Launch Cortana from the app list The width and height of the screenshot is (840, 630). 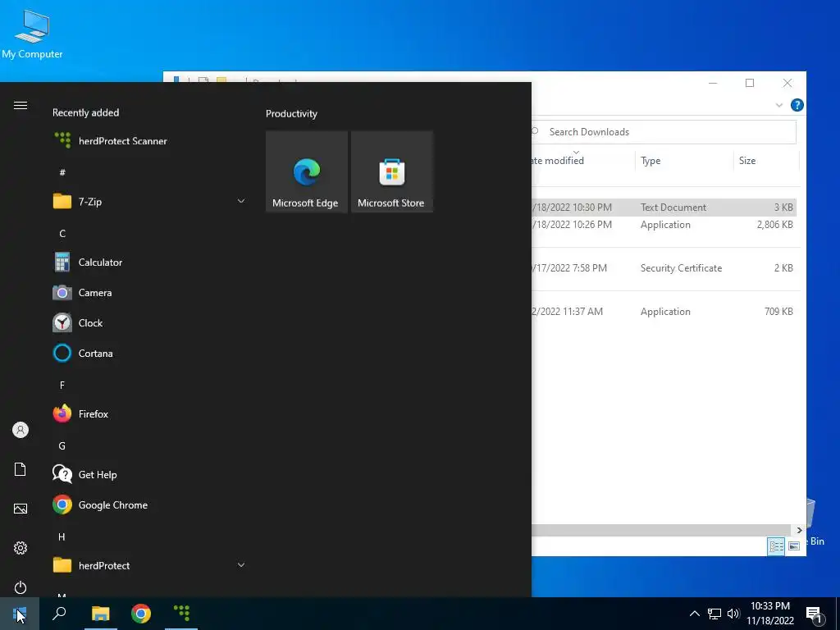tap(84, 353)
